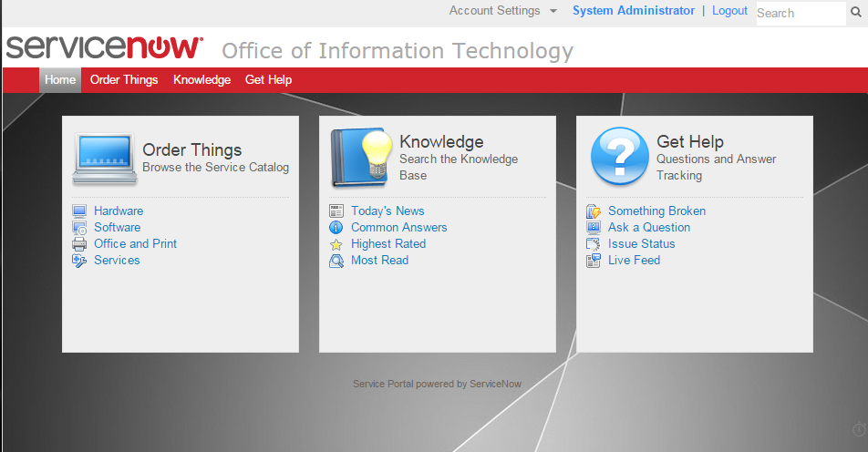This screenshot has width=868, height=452.
Task: Click the search magnifying glass button
Action: coord(856,13)
